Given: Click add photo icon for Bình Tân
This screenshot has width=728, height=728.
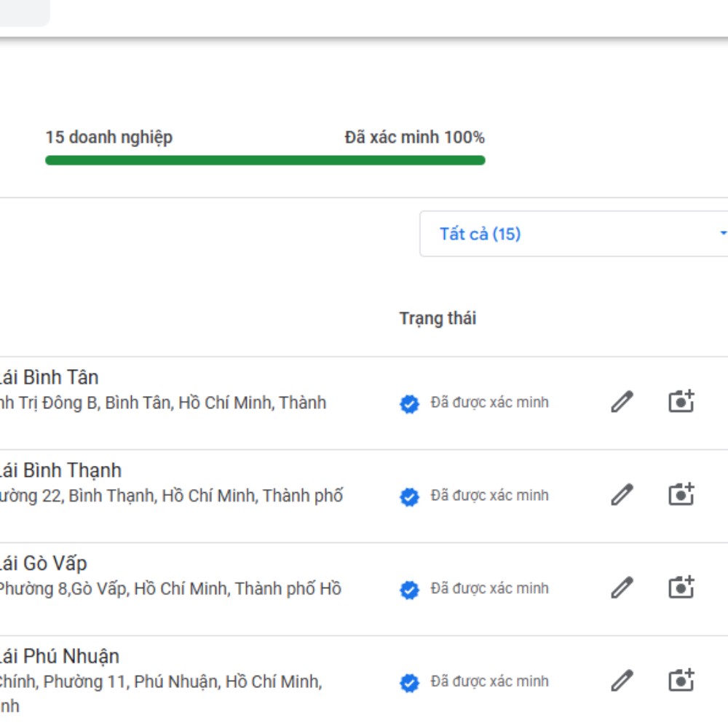Looking at the screenshot, I should 681,401.
